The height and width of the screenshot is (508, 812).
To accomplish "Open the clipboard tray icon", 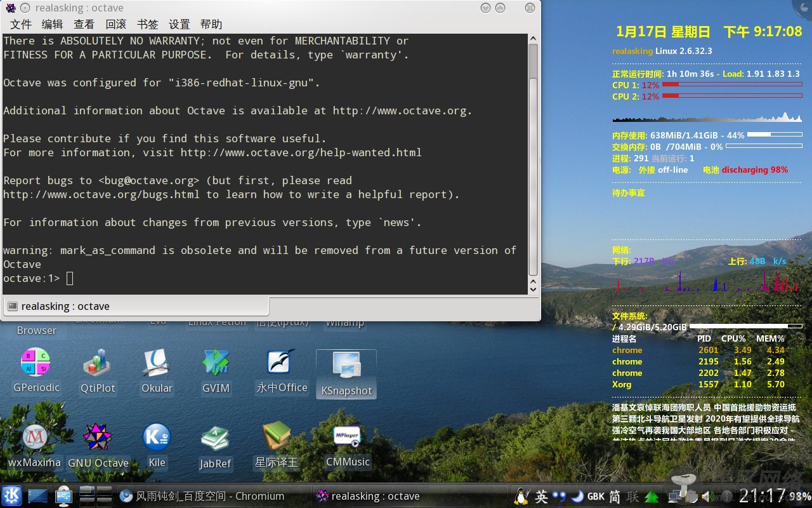I will tap(693, 497).
